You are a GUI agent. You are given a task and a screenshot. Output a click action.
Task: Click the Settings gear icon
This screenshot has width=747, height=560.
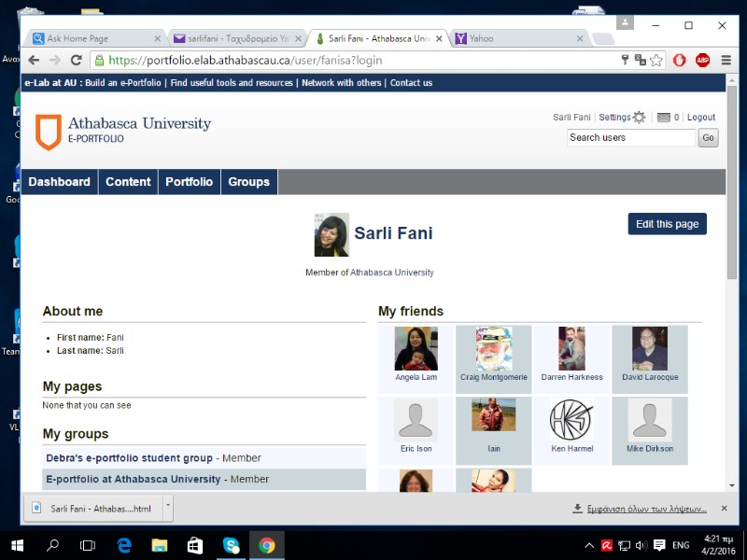pyautogui.click(x=639, y=118)
